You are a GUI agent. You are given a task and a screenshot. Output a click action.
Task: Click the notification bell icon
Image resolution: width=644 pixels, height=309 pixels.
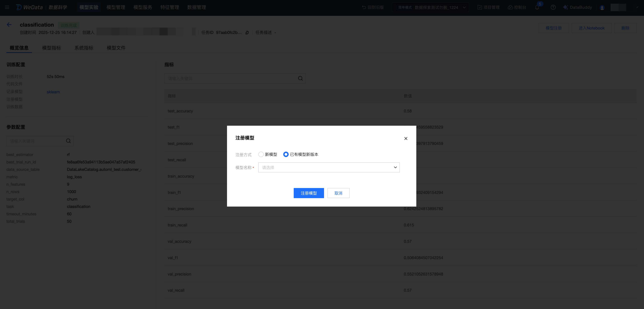(537, 7)
